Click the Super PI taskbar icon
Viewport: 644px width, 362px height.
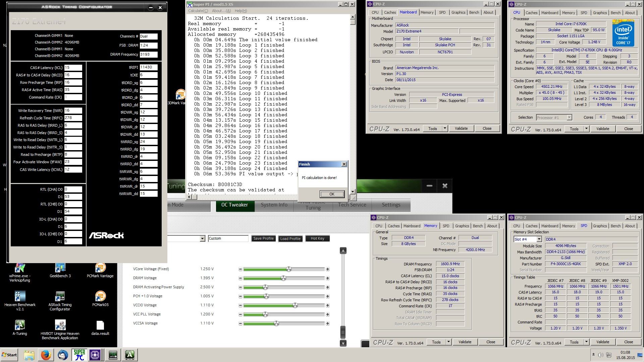[x=79, y=355]
